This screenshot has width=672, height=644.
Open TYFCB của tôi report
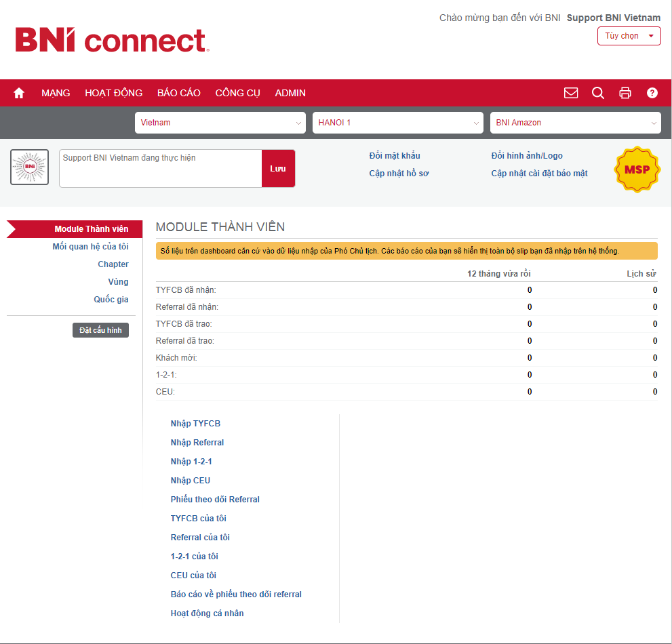[x=199, y=518]
